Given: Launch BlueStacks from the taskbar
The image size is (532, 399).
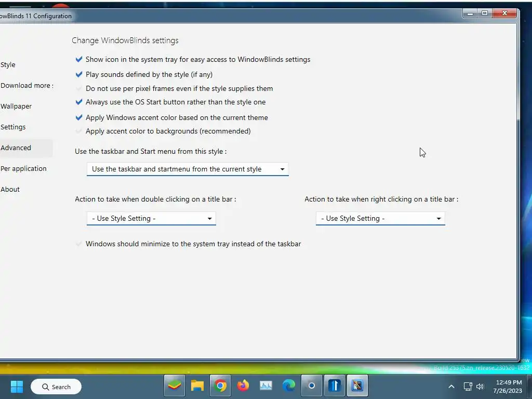Looking at the screenshot, I should [175, 386].
